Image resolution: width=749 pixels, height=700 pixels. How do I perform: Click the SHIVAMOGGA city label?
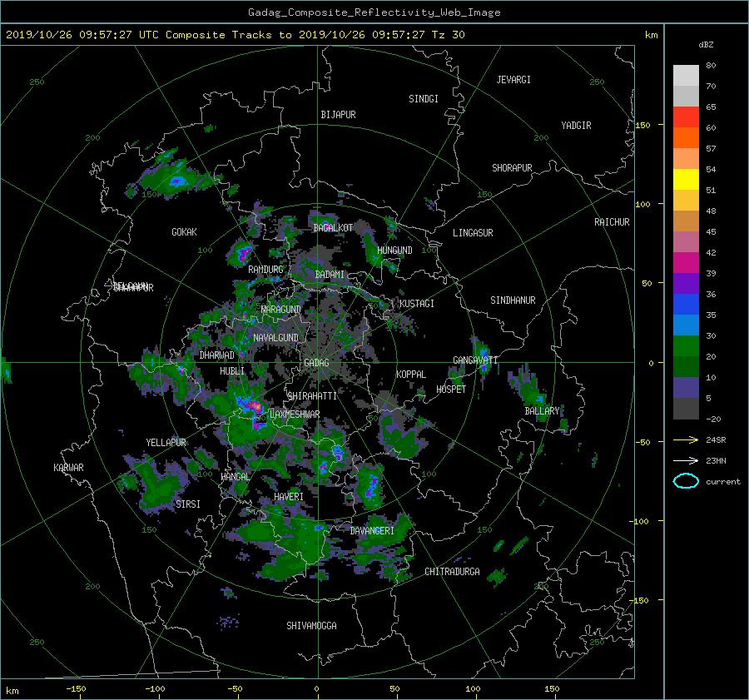click(311, 626)
